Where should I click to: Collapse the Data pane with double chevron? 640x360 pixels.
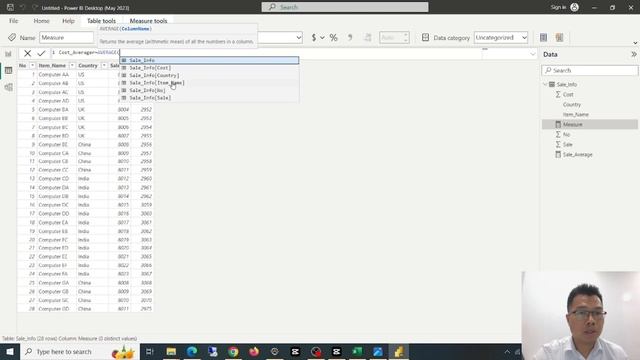pyautogui.click(x=633, y=54)
